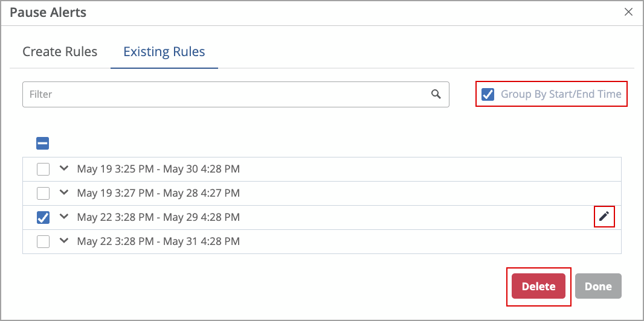Uncheck the May 22 – May 29 rule
The width and height of the screenshot is (644, 321).
[x=43, y=217]
